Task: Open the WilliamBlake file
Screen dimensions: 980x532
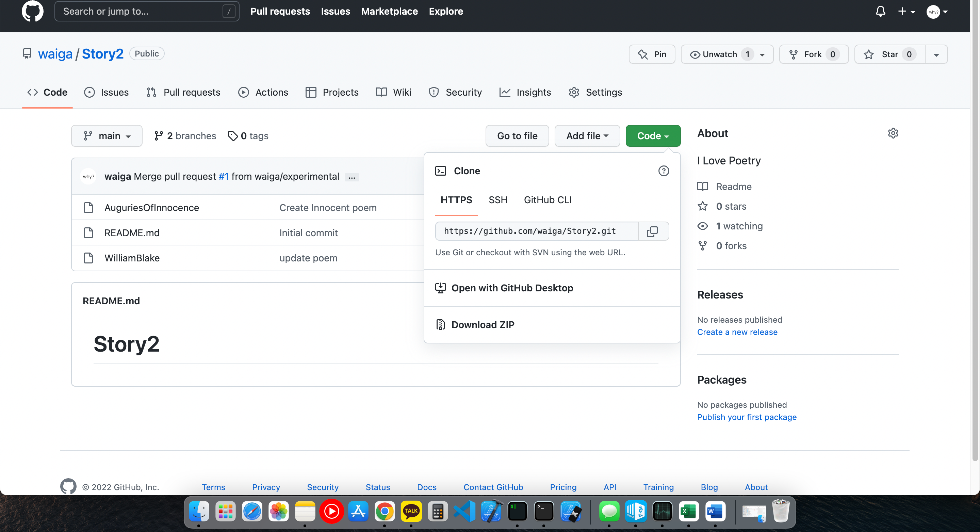Action: pyautogui.click(x=132, y=258)
